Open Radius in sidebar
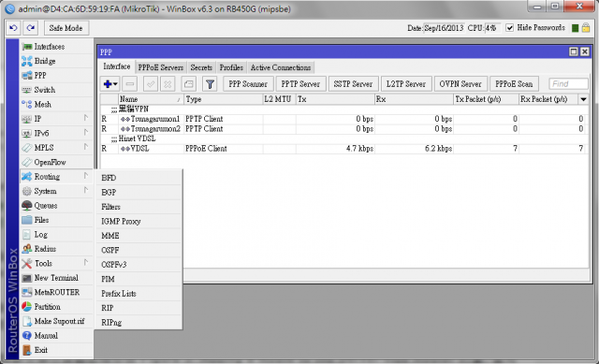599x364 pixels. pos(56,249)
